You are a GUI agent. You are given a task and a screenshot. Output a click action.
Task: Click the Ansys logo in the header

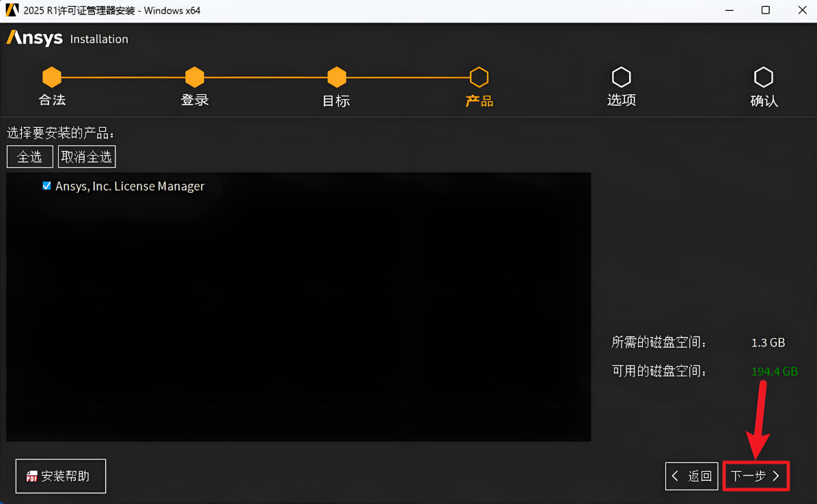coord(34,38)
